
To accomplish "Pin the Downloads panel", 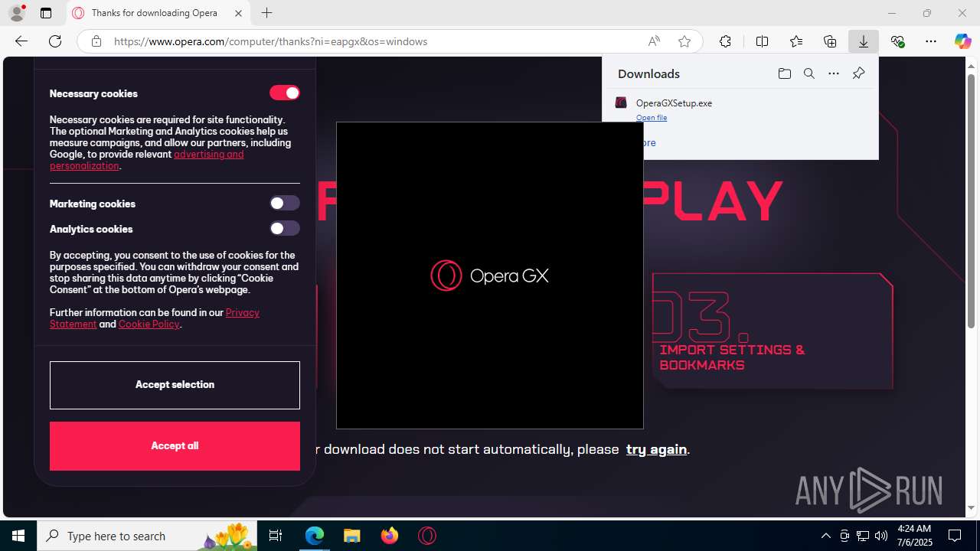I will click(x=858, y=73).
